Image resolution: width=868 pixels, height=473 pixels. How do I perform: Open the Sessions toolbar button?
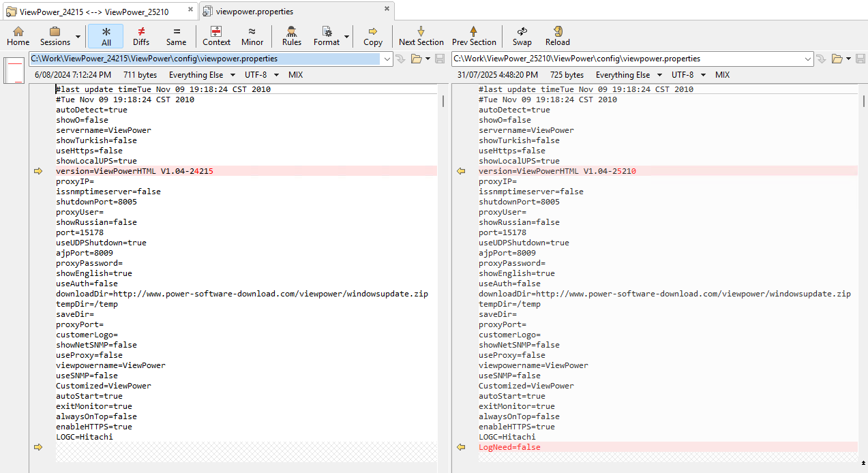coord(55,36)
